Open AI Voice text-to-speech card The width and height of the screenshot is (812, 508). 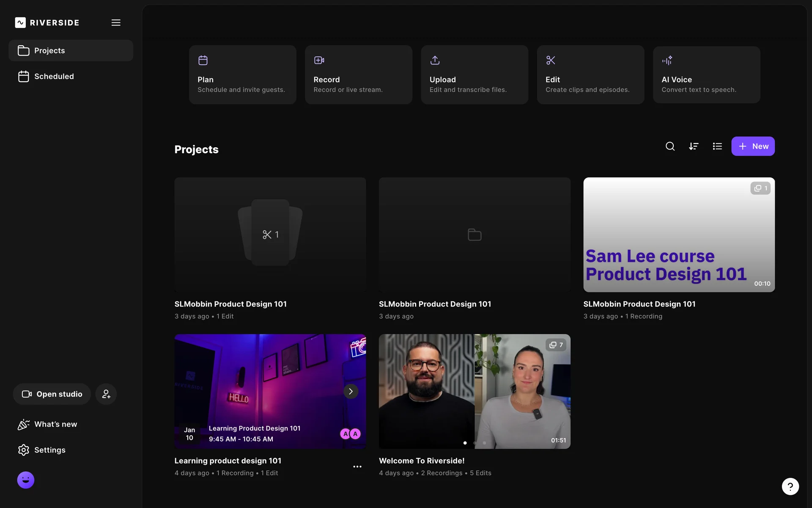coord(667,61)
